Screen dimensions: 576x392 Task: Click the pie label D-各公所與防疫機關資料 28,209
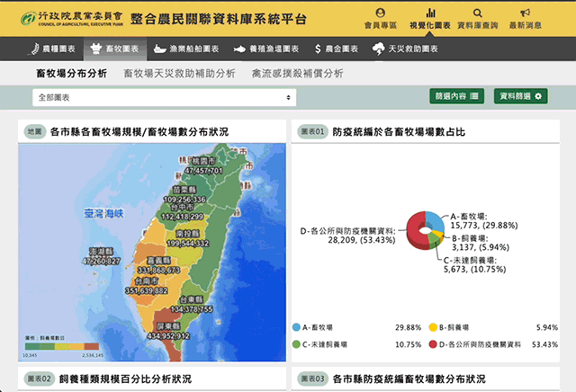point(348,236)
